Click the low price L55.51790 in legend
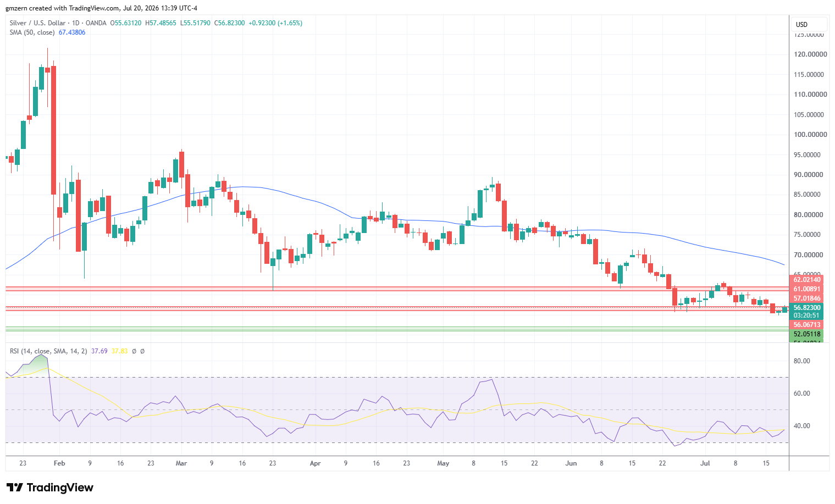 point(196,23)
